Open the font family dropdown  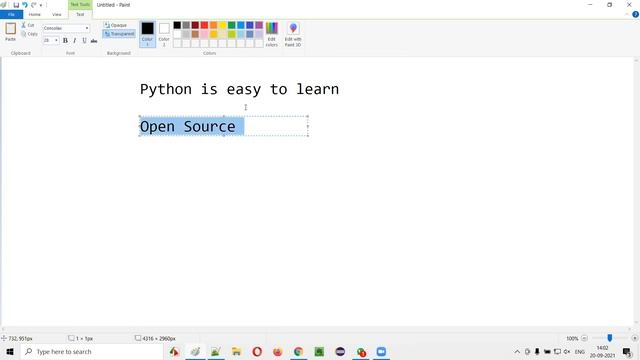coord(87,28)
